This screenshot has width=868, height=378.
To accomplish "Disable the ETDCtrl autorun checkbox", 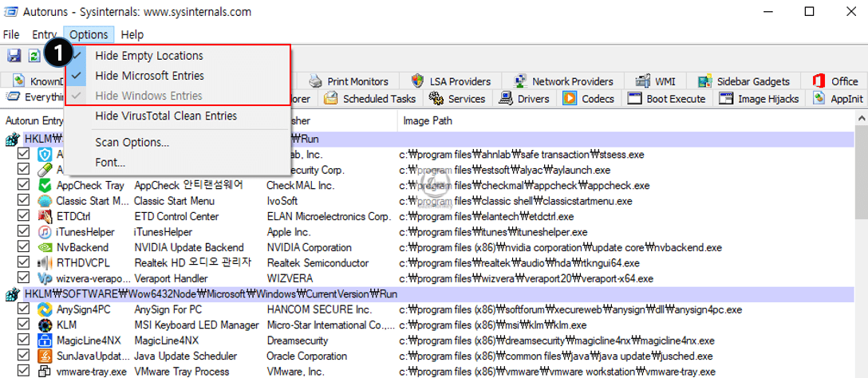I will (24, 216).
